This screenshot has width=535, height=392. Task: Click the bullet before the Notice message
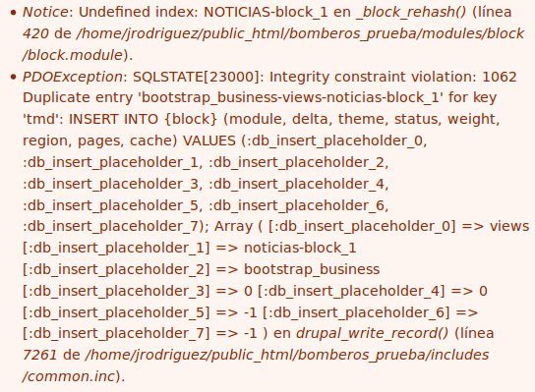[13, 13]
